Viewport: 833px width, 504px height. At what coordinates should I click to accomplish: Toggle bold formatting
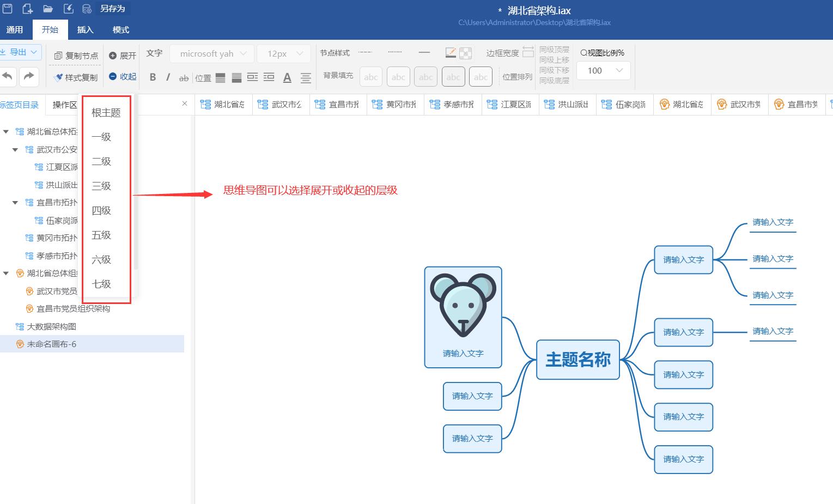(x=153, y=77)
